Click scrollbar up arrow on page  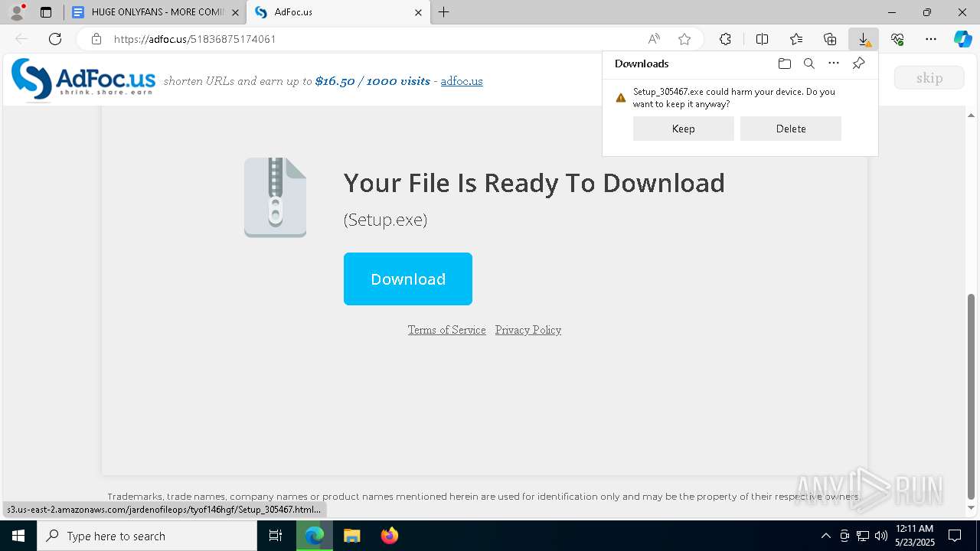[972, 115]
